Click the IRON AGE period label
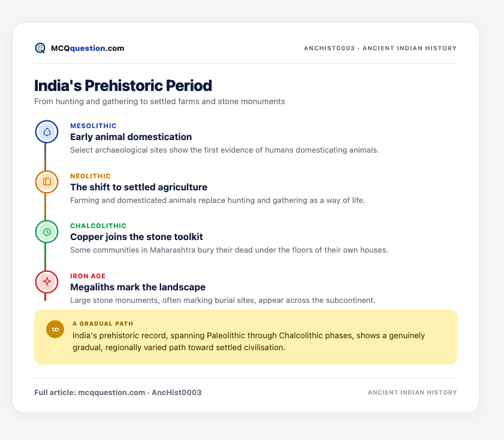 point(88,276)
